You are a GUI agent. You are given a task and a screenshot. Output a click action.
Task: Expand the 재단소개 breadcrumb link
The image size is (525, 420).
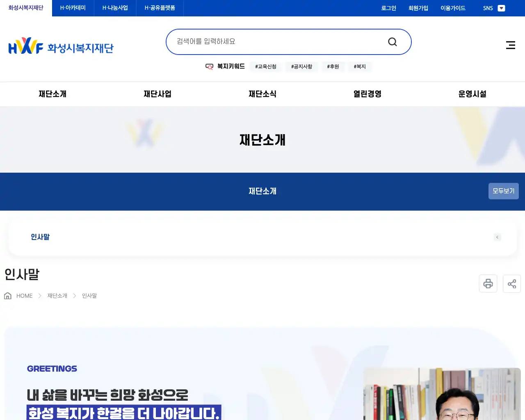[x=56, y=295]
